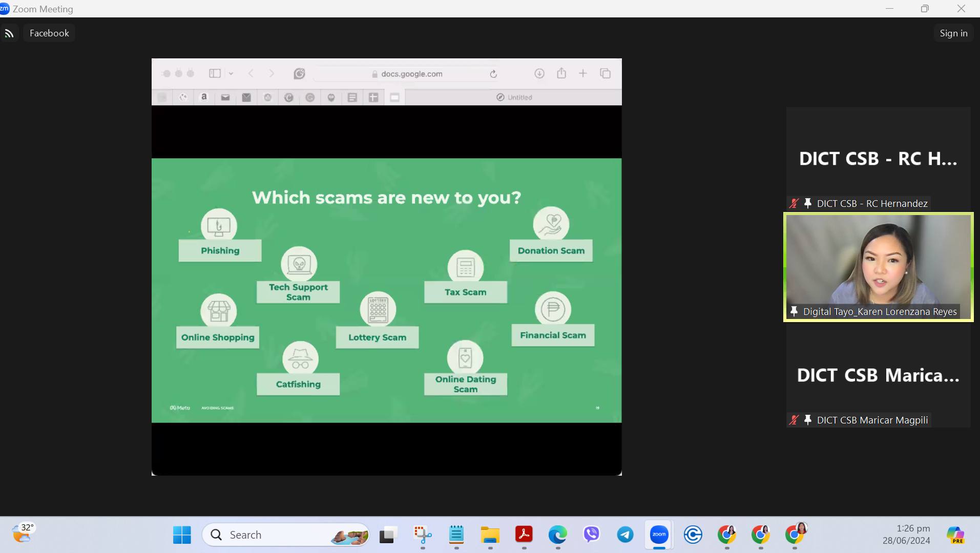Click the Tech Support Scam label
The height and width of the screenshot is (553, 980).
[x=298, y=292]
